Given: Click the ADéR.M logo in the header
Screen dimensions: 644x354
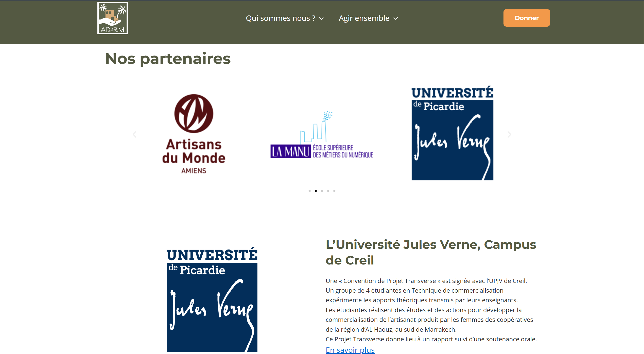Looking at the screenshot, I should (113, 18).
